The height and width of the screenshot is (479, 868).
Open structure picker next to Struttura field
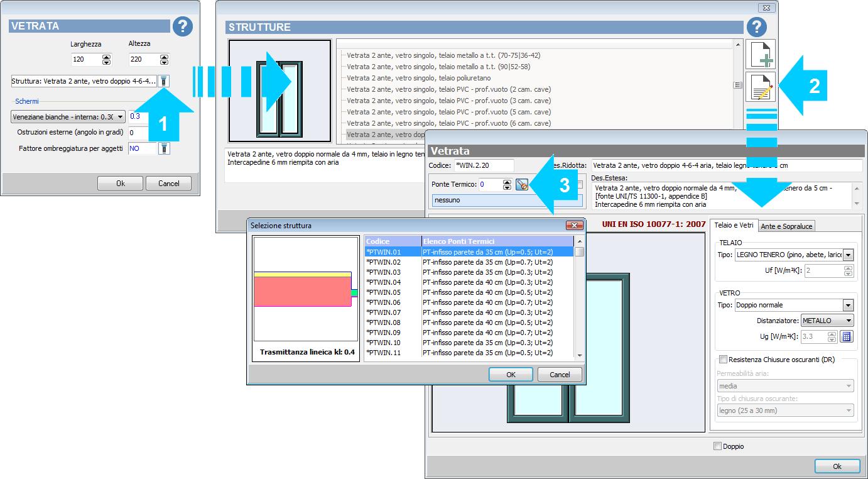(163, 81)
